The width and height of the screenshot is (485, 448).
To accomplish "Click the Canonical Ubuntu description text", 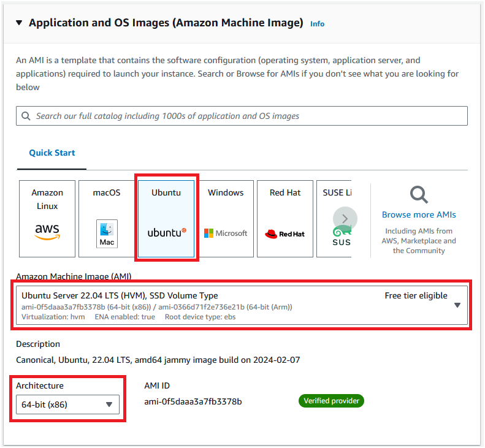I will [x=158, y=360].
